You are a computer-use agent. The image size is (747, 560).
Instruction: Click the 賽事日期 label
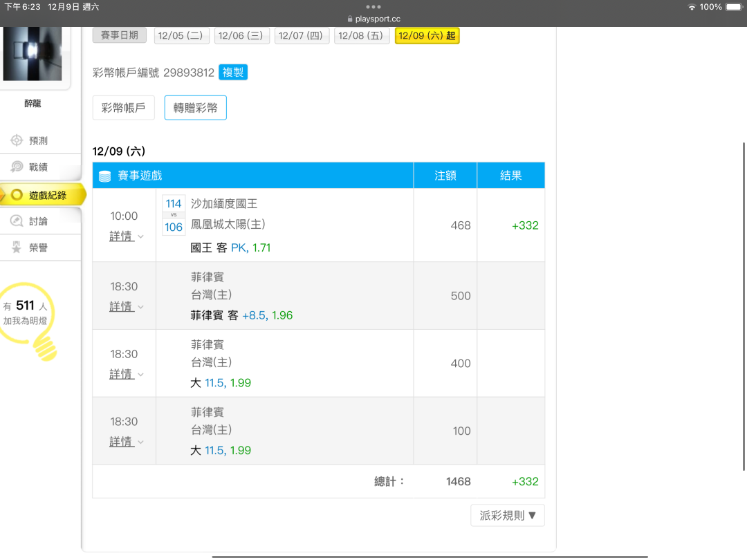point(120,36)
